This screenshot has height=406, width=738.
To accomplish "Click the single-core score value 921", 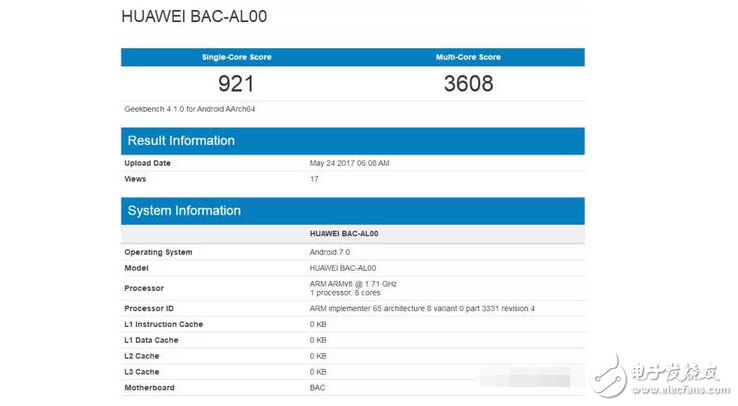I will (237, 83).
